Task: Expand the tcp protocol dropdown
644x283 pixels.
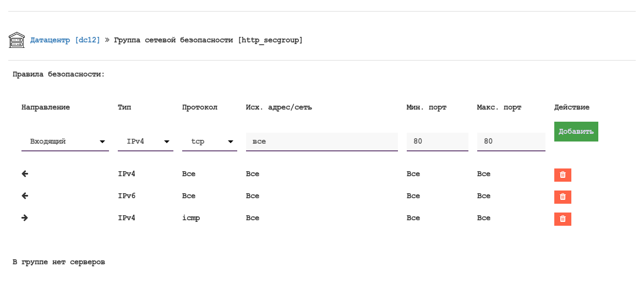Action: [209, 141]
